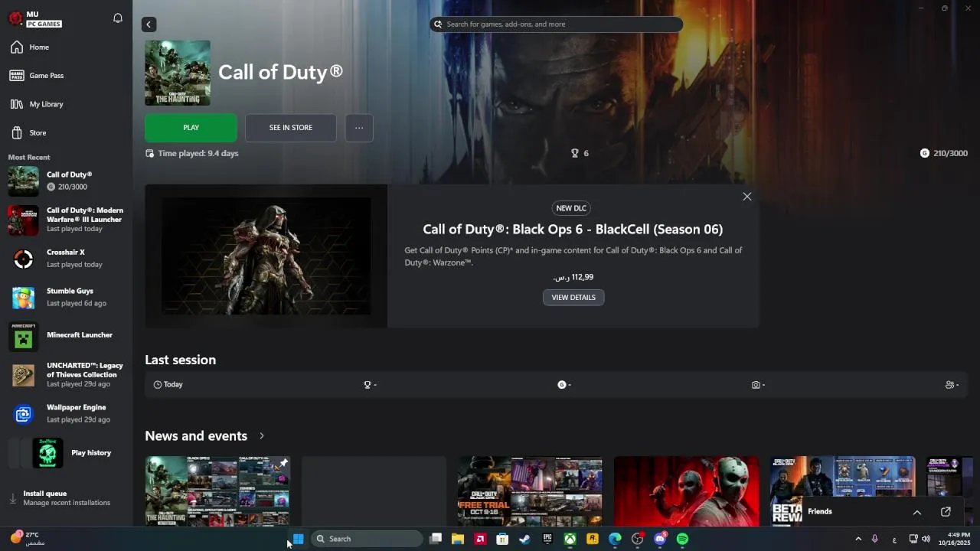Select Stumble Guys in the recent list

coord(66,297)
